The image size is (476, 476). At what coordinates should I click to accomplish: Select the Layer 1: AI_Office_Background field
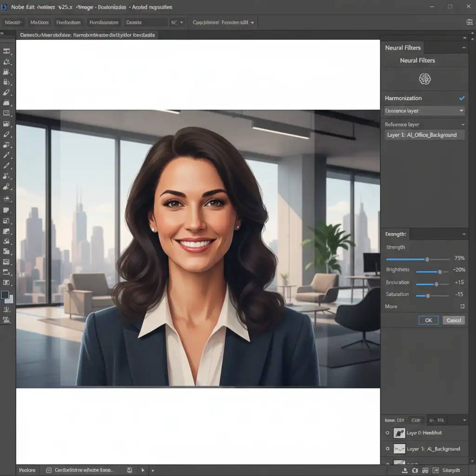point(422,135)
